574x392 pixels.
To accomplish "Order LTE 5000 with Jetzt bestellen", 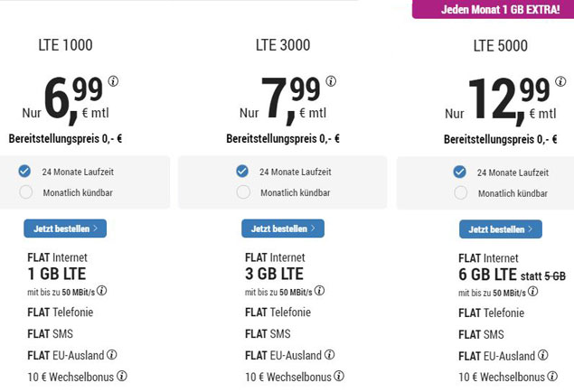I will (500, 229).
